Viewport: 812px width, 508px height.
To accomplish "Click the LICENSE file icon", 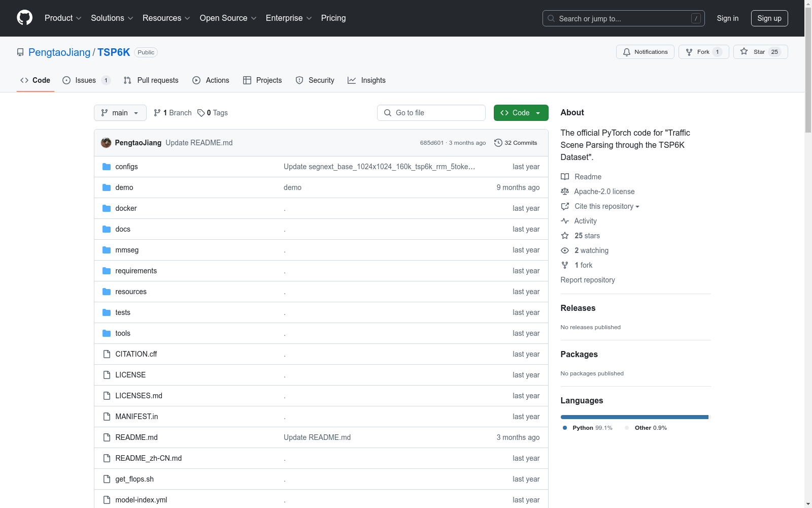I will coord(107,375).
